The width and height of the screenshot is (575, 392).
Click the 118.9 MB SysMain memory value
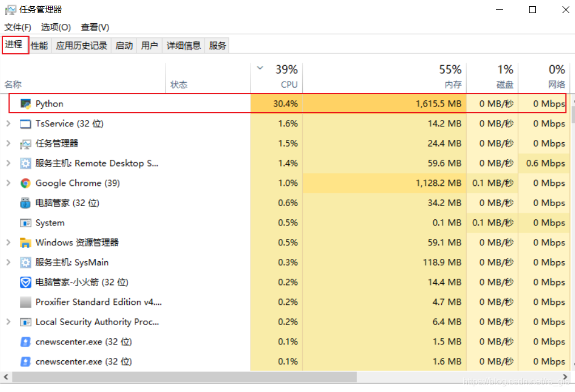tap(442, 262)
